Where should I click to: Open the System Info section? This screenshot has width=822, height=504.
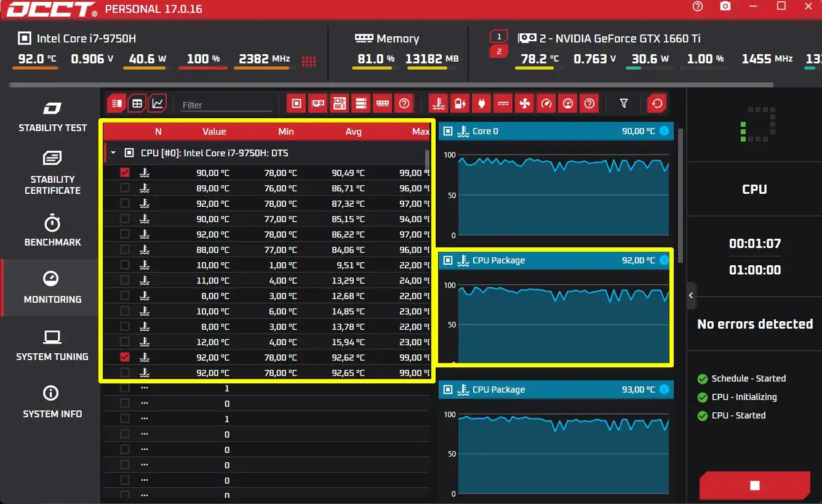click(52, 403)
